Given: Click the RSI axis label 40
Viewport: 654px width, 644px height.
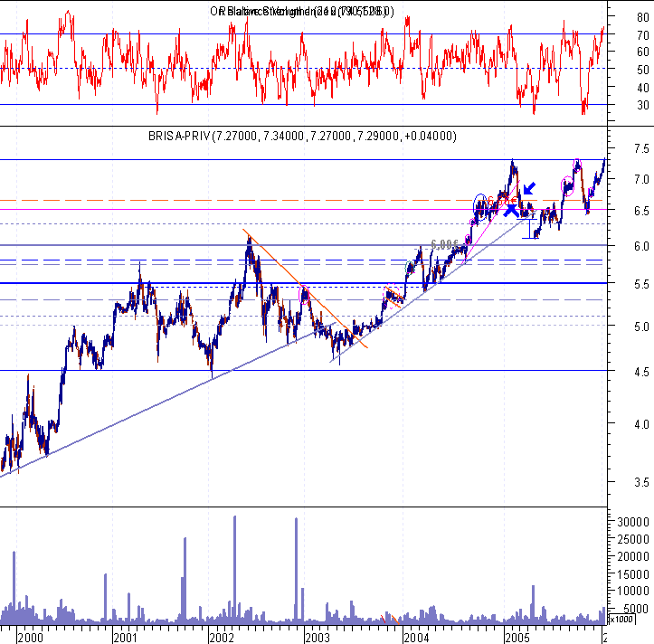Looking at the screenshot, I should 643,88.
